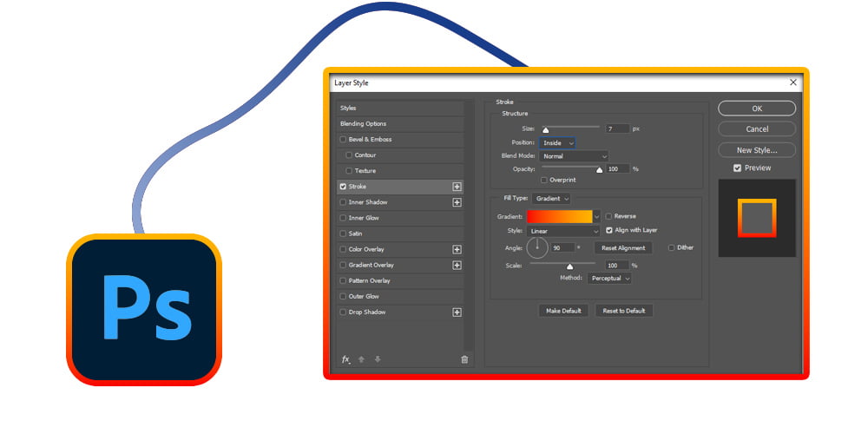This screenshot has width=868, height=434.
Task: Add another Gradient Overlay with plus icon
Action: point(457,265)
